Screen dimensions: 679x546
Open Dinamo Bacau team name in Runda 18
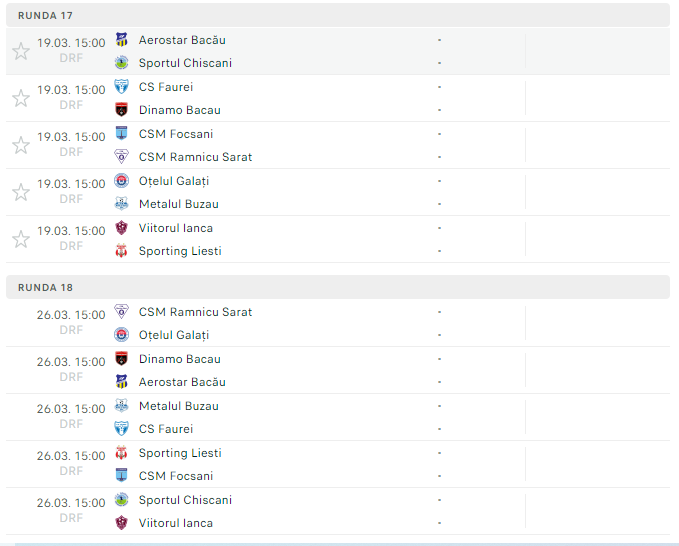[179, 359]
